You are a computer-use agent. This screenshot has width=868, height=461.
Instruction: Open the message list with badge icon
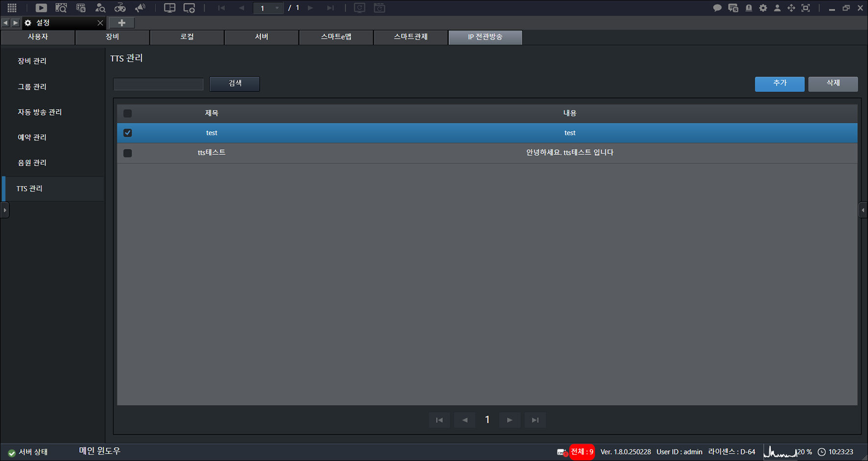(x=733, y=8)
